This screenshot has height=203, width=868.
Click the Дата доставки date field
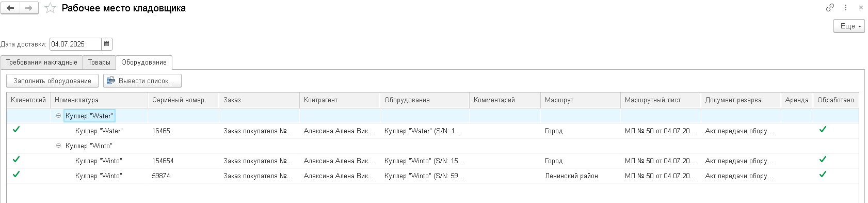tap(75, 44)
